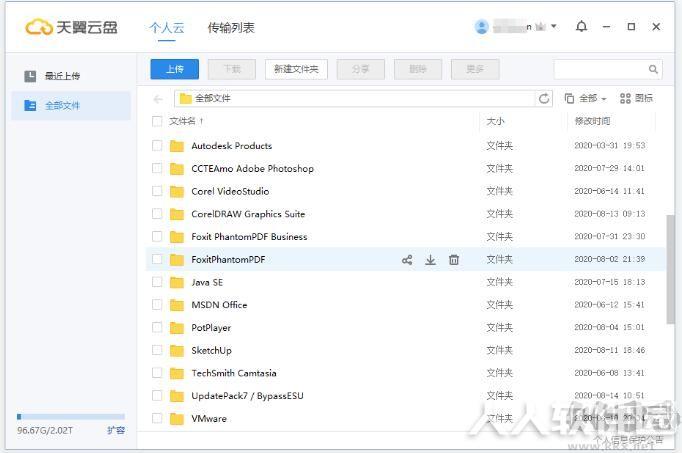Click the Foxit PhantomPDF Business folder icon
The height and width of the screenshot is (453, 682).
pyautogui.click(x=177, y=237)
